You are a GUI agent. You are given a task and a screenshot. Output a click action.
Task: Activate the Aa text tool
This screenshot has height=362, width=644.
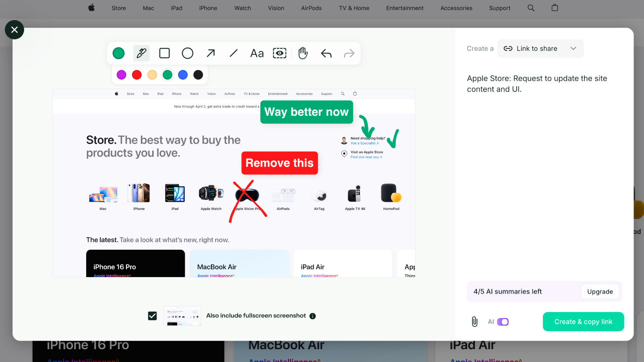[x=257, y=53]
